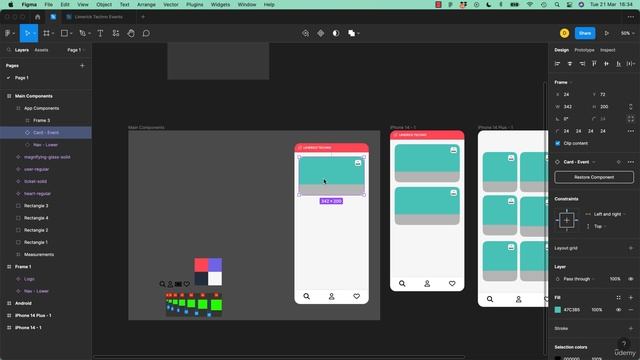640x360 pixels.
Task: Switch to the Inspect tab
Action: (607, 50)
